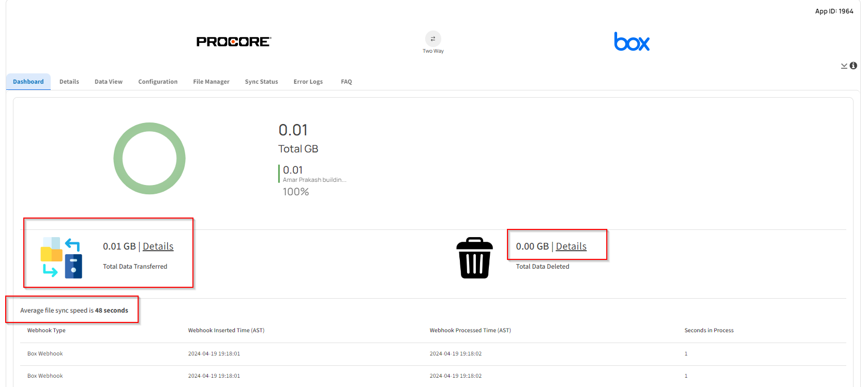
Task: Click the Seconds in Process column header
Action: [x=709, y=330]
